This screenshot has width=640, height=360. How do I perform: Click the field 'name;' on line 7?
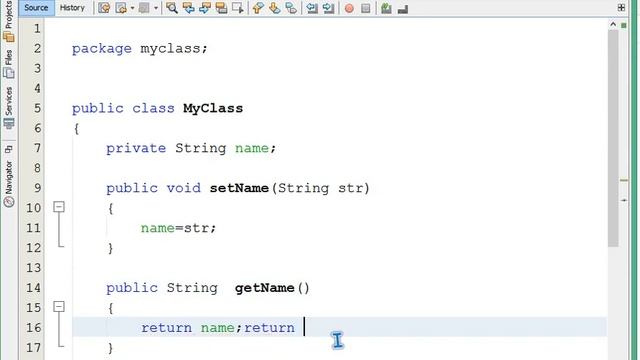point(256,148)
